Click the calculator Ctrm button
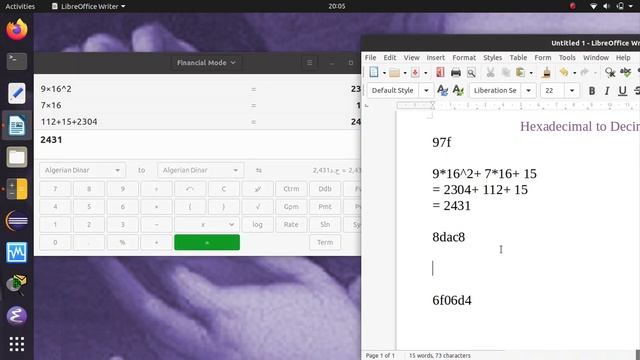This screenshot has height=360, width=640. [x=291, y=189]
